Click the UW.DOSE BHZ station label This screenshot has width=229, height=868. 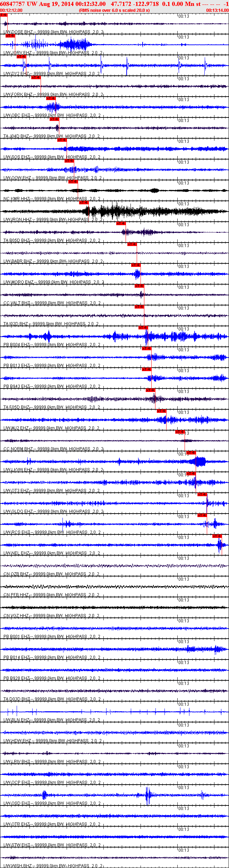pos(18,32)
